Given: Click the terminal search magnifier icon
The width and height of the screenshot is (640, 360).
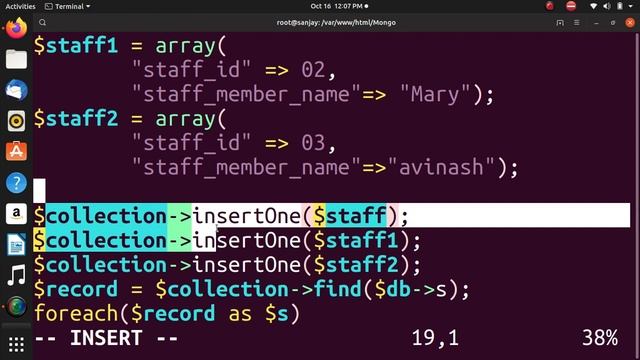Looking at the screenshot, I should click(42, 22).
